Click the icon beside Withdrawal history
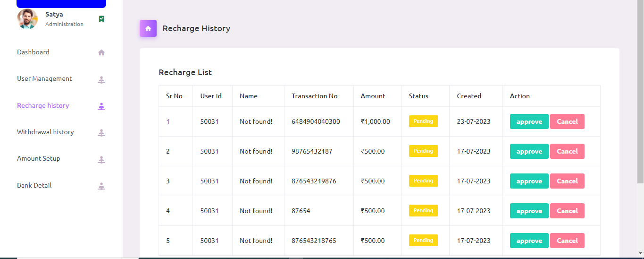 (101, 133)
